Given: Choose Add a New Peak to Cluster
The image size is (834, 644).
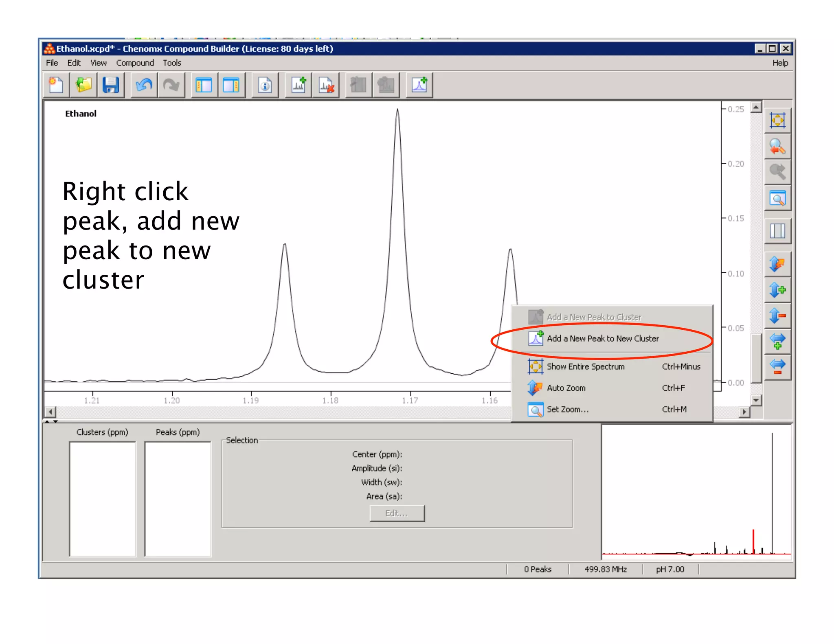Looking at the screenshot, I should (612, 317).
